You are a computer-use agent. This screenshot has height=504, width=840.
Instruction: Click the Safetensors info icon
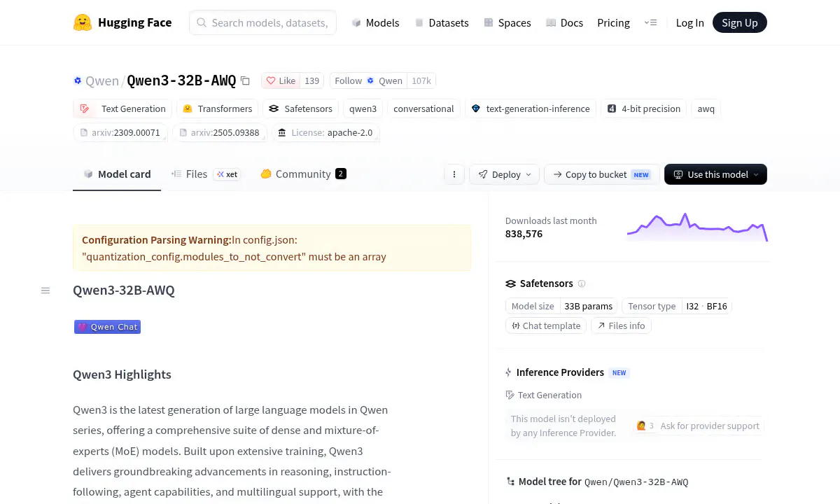coord(582,283)
